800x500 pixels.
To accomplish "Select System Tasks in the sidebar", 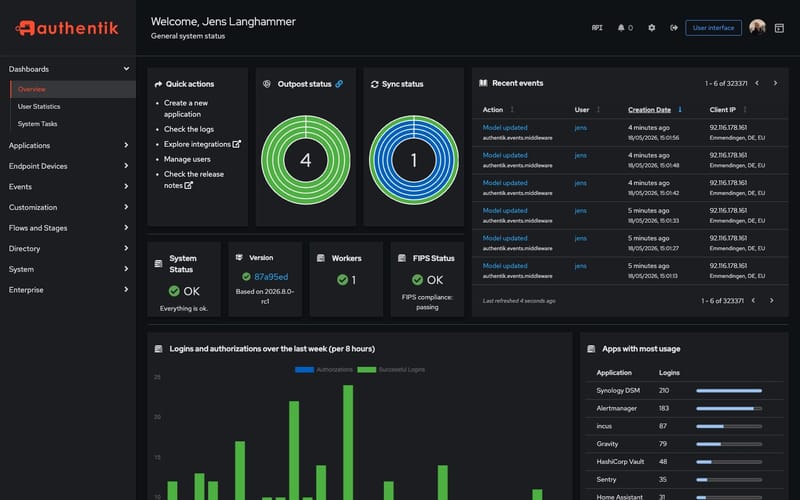I will (73, 124).
